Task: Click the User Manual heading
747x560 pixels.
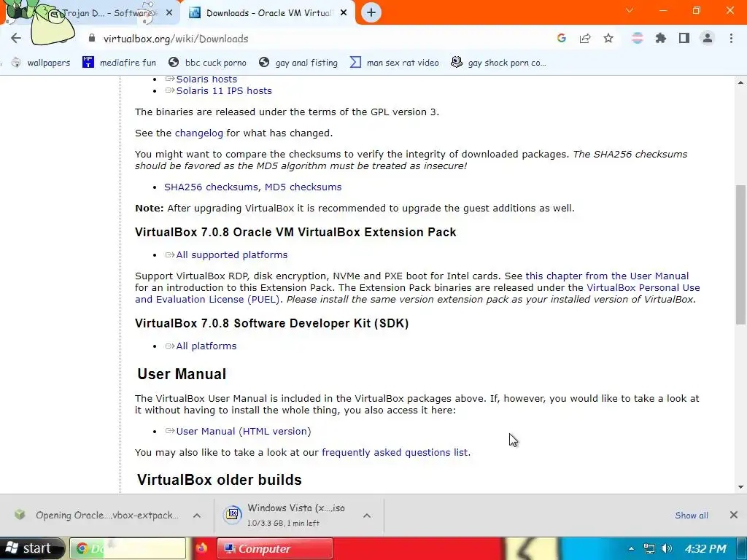Action: point(182,374)
